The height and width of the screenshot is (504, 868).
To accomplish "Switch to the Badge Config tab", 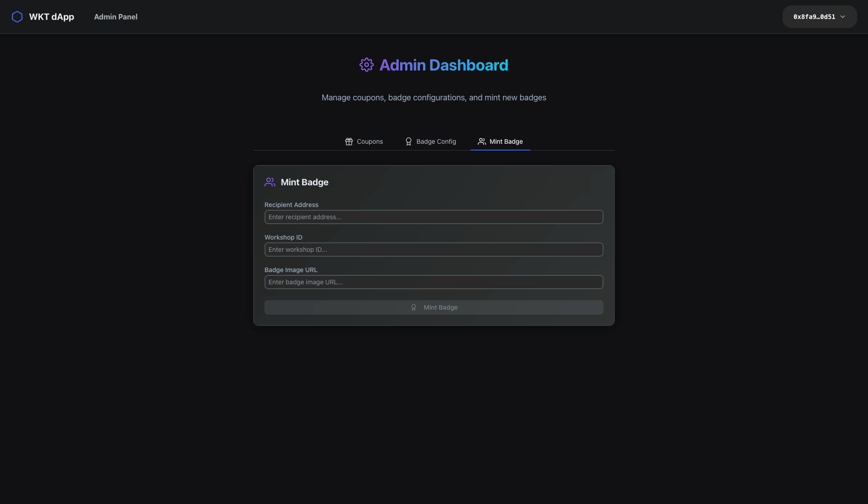I will [x=436, y=141].
